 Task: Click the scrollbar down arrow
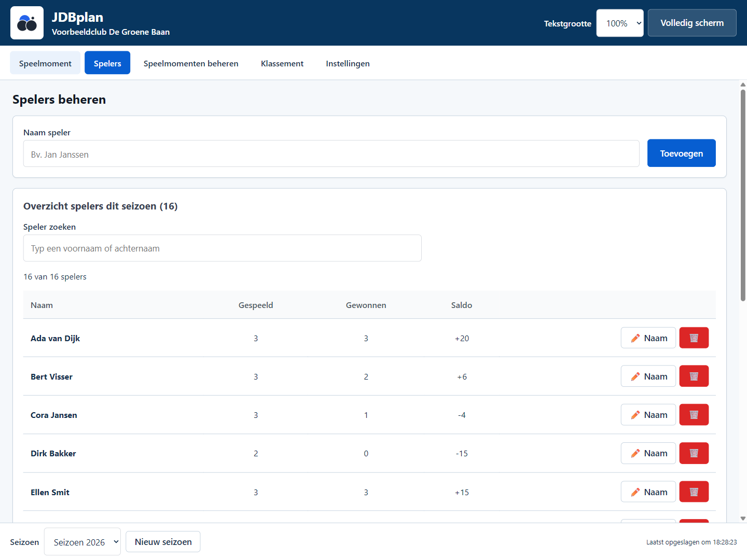[x=743, y=518]
